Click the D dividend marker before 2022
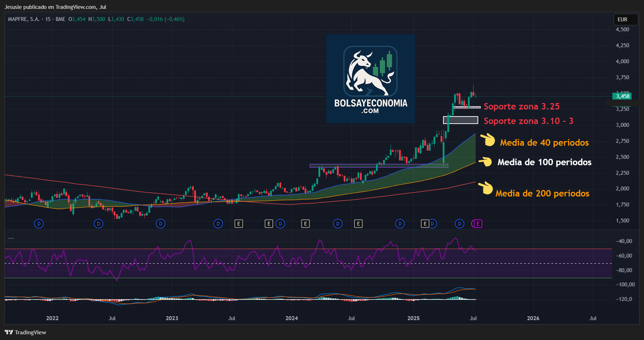The image size is (644, 340). 39,223
